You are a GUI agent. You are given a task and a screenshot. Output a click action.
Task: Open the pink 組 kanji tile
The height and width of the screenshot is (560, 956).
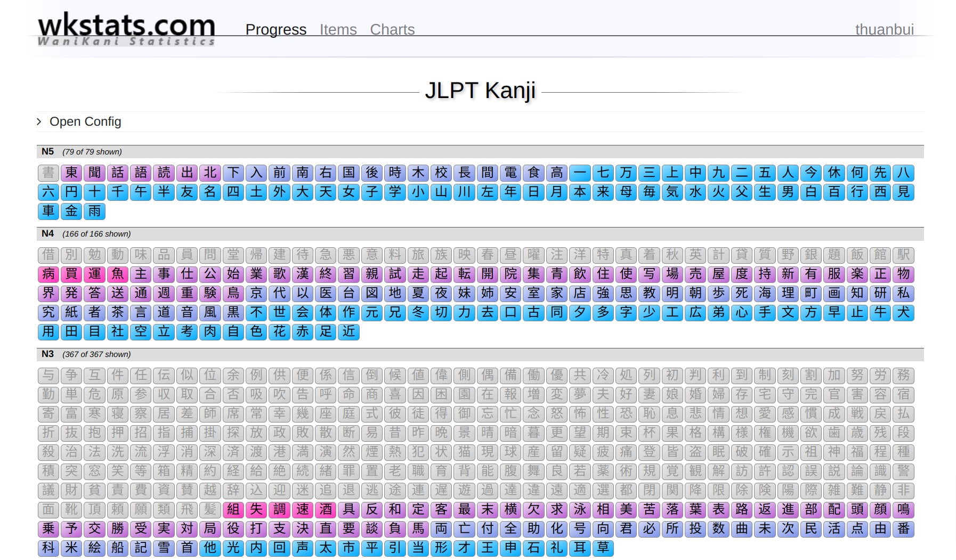tap(233, 509)
